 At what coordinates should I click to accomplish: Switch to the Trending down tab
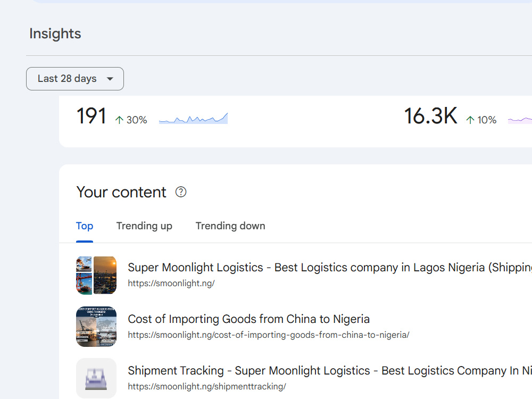pyautogui.click(x=230, y=226)
